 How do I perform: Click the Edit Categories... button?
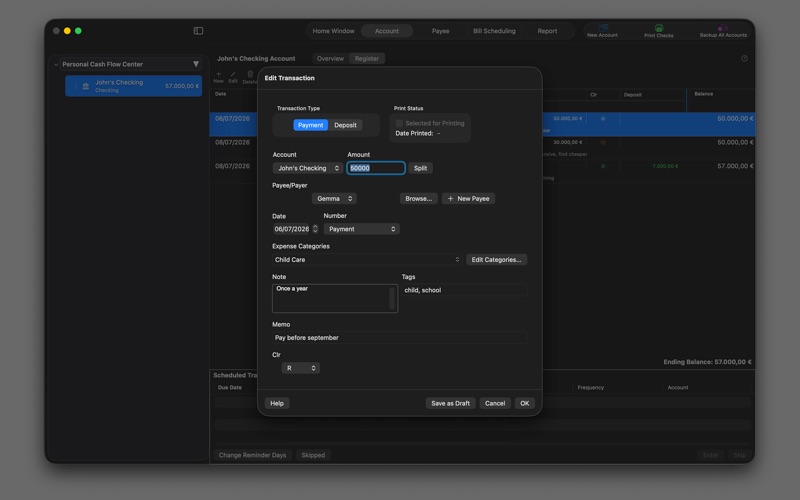496,260
